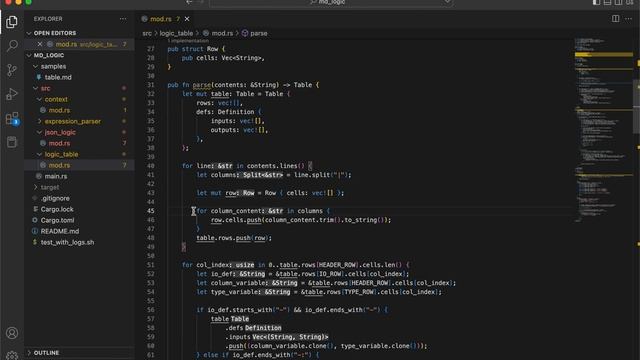Click parse breadcrumb symbol
The width and height of the screenshot is (640, 360).
click(259, 33)
